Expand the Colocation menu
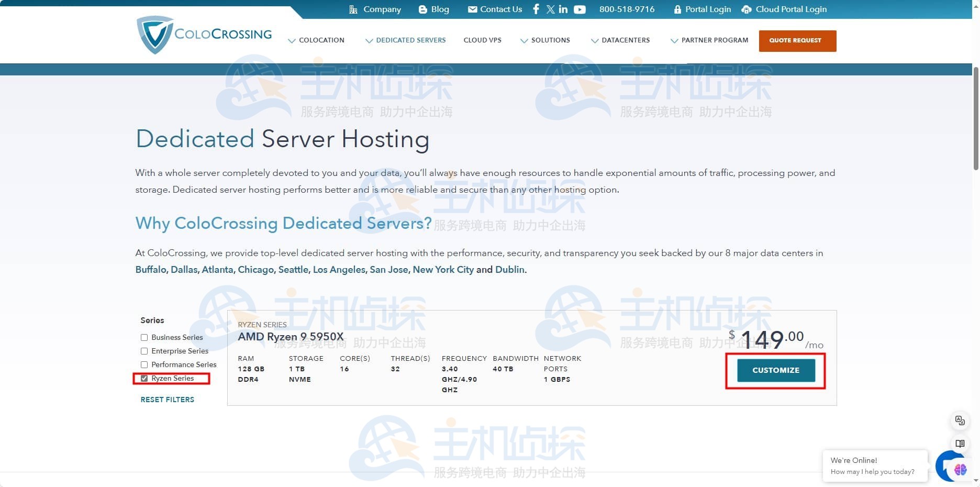 (316, 40)
